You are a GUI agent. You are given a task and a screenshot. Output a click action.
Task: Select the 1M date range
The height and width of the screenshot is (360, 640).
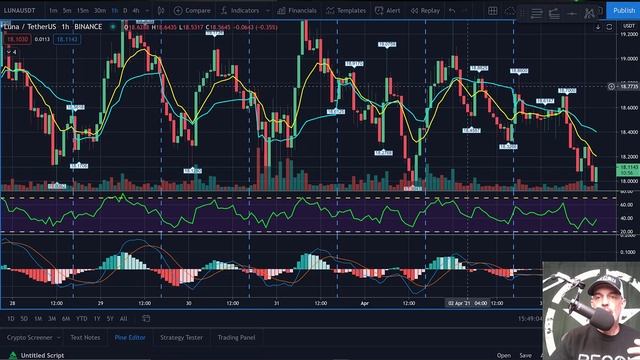coord(38,319)
